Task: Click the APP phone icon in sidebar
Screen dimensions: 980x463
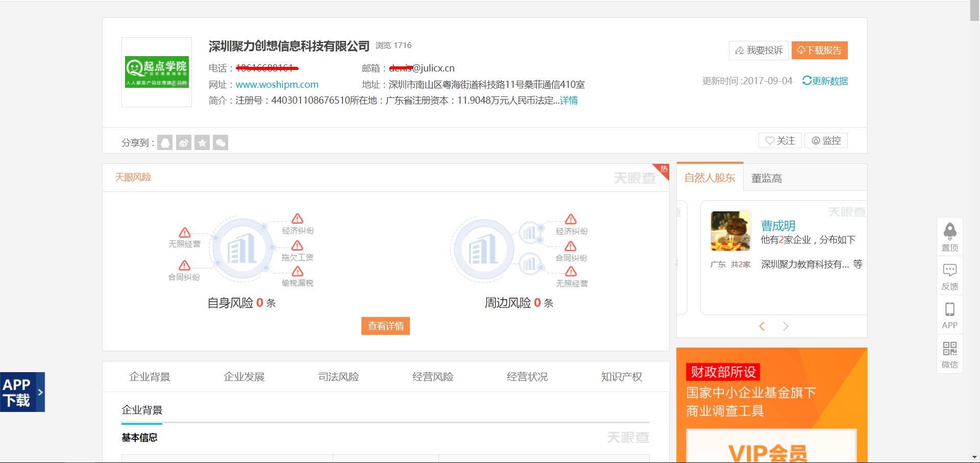Action: [950, 309]
